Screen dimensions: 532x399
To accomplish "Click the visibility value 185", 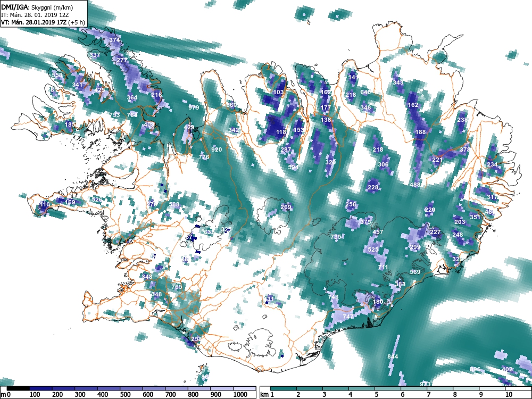I will pos(70,124).
